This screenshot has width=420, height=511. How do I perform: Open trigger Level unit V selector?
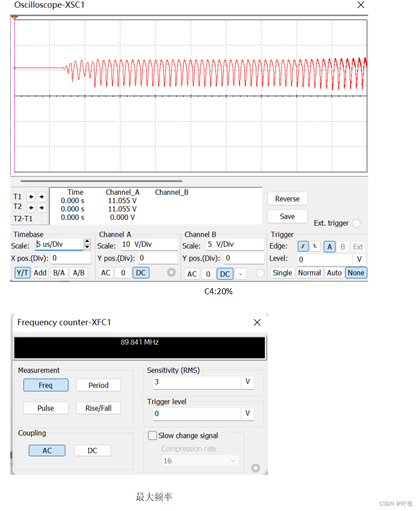pos(359,259)
